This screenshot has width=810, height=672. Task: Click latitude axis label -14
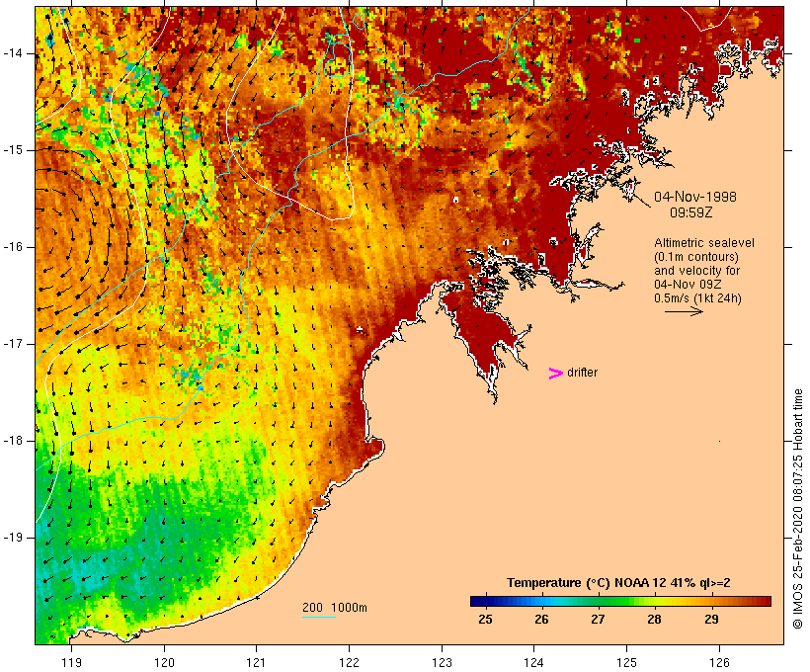click(13, 53)
